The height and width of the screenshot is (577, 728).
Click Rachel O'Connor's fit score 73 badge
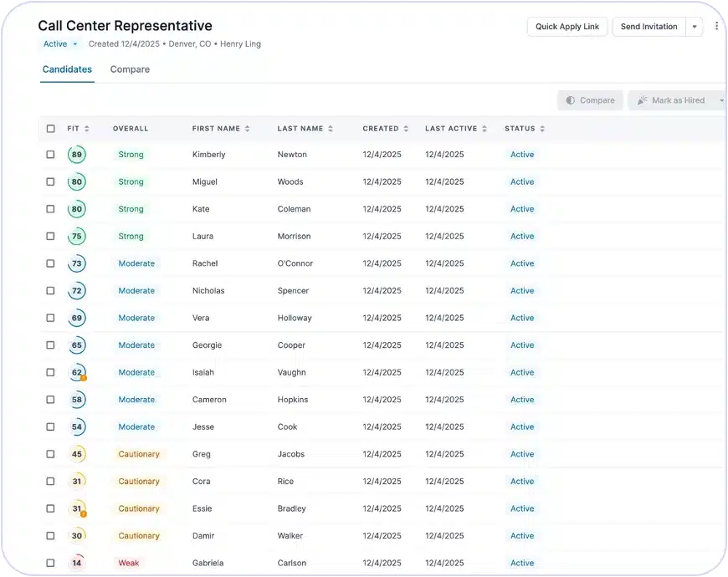77,263
